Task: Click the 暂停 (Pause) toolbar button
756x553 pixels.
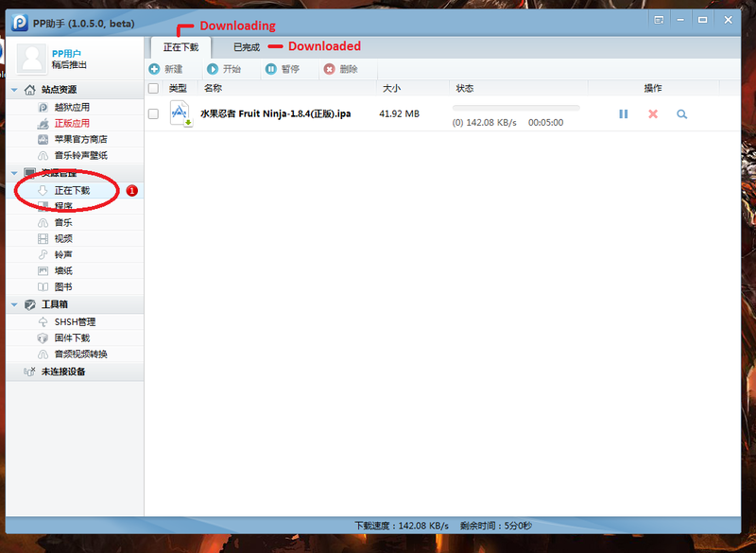Action: click(283, 69)
